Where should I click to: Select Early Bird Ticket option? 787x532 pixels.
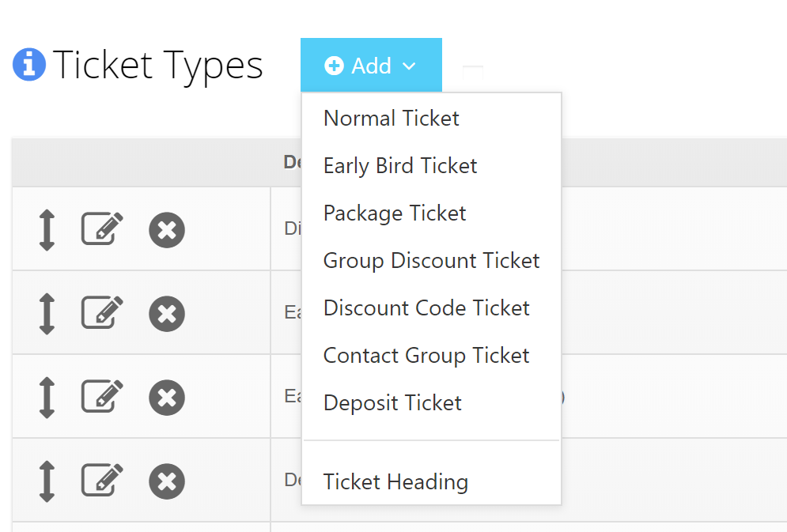400,166
